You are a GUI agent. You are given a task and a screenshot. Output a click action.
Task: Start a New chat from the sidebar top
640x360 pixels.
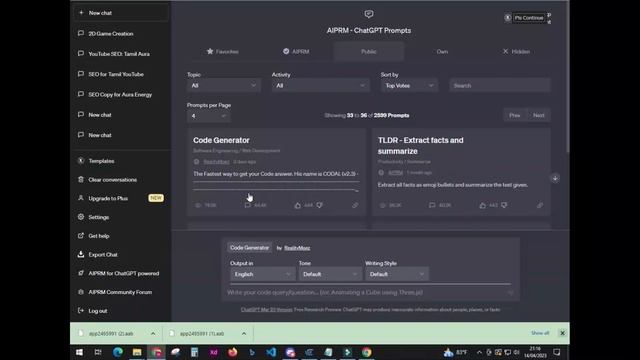121,13
